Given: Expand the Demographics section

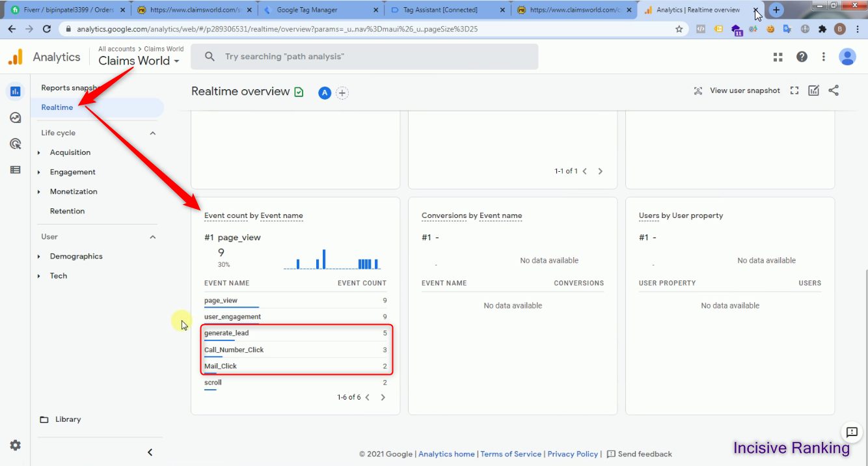Looking at the screenshot, I should (76, 256).
